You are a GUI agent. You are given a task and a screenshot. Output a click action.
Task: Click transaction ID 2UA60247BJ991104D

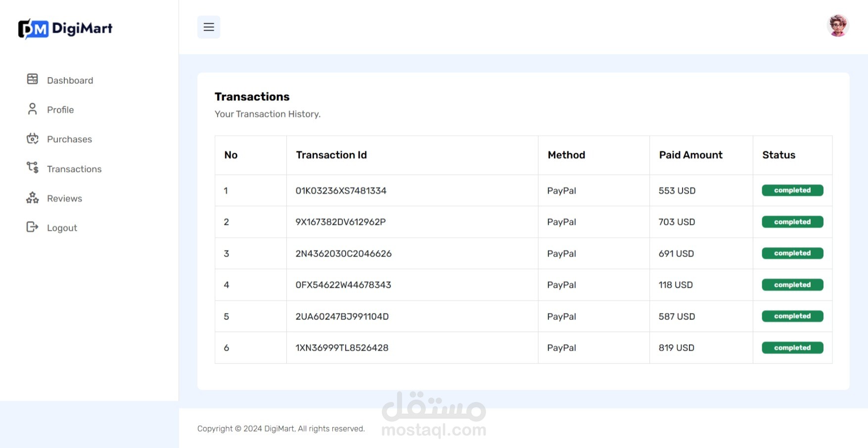(x=342, y=316)
